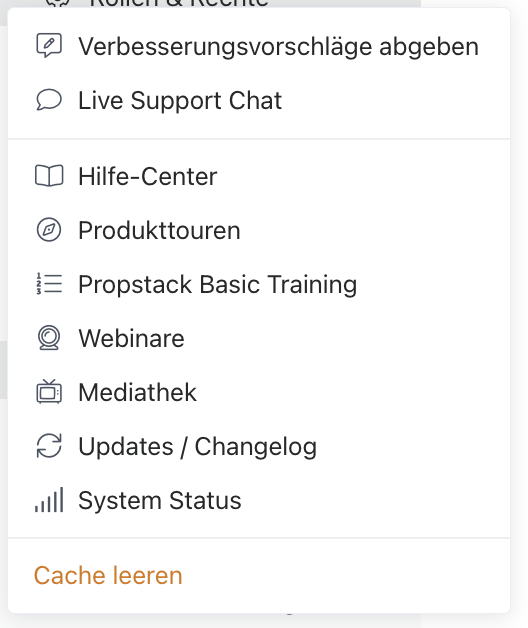This screenshot has height=628, width=528.
Task: Check the System Status entry
Action: pos(259,500)
